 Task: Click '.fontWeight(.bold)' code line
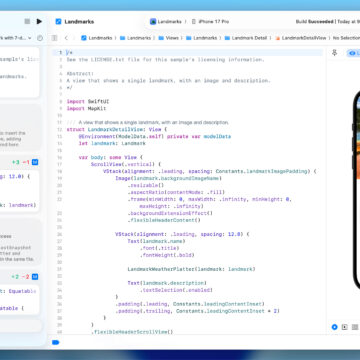[167, 255]
